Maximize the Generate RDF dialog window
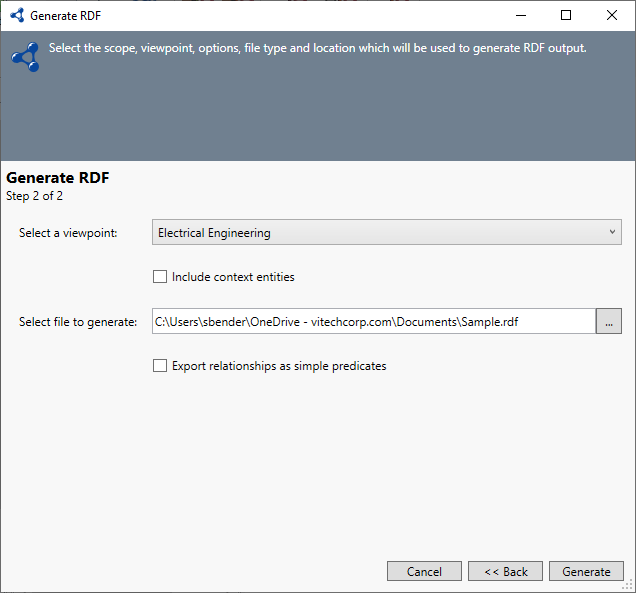The image size is (636, 593). click(566, 16)
